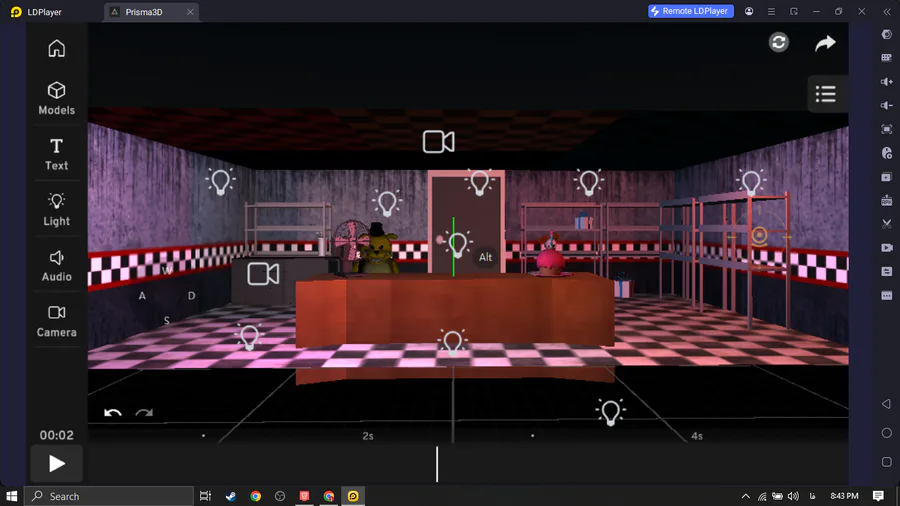This screenshot has height=506, width=900.
Task: Open the taskbar volume control
Action: coord(793,496)
